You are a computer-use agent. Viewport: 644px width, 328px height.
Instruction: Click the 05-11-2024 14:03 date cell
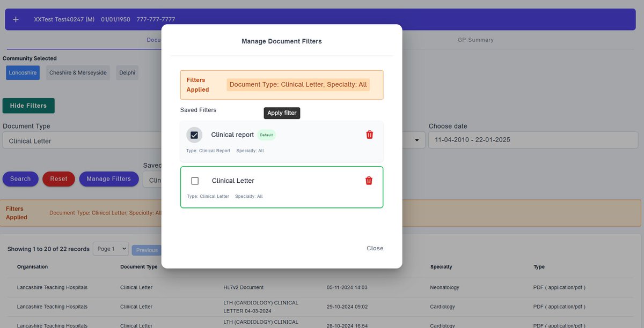347,288
